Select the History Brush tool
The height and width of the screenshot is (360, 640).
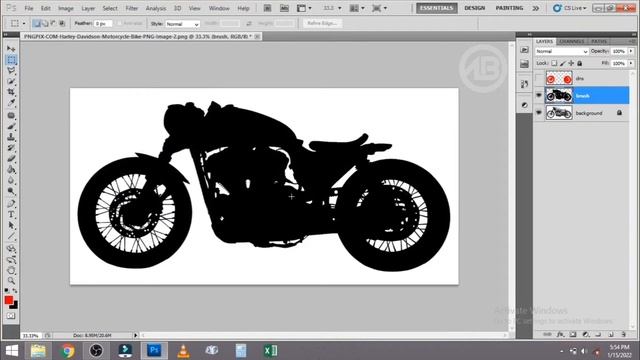(x=11, y=148)
